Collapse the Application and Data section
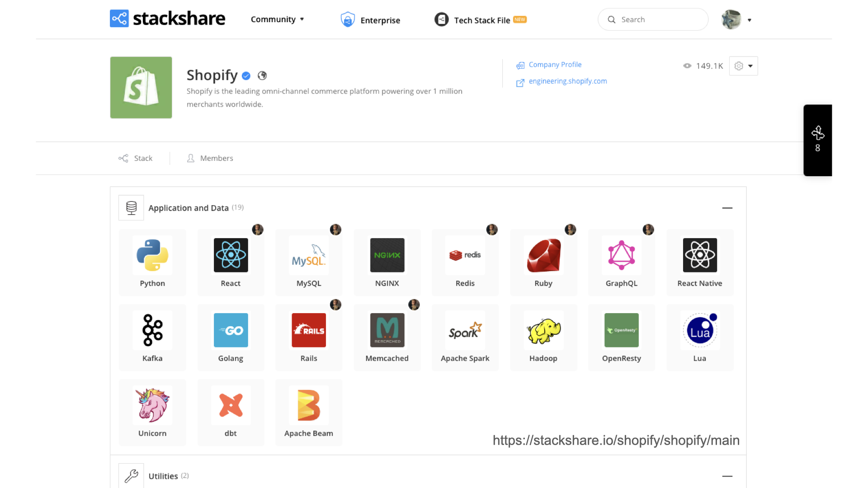Screen dimensions: 868x488 click(727, 208)
